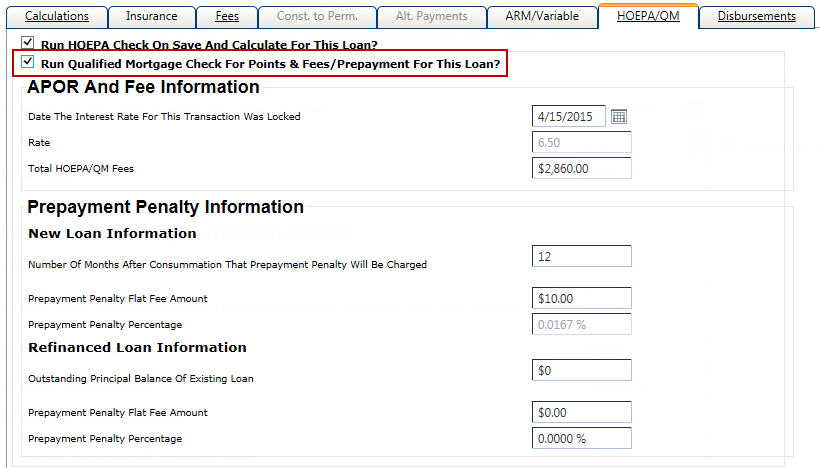
Task: Go to the Fees tab
Action: 227,16
